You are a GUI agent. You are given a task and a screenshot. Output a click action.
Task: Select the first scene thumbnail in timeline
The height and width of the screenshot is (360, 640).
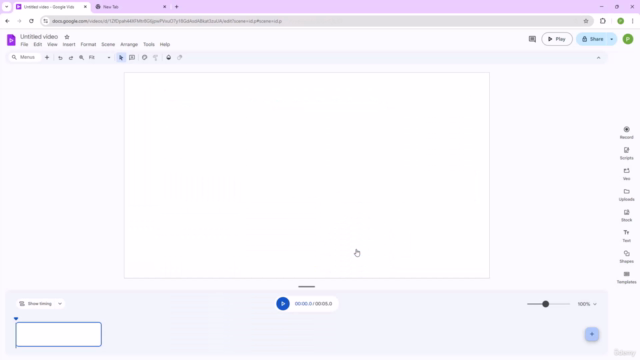tap(59, 334)
